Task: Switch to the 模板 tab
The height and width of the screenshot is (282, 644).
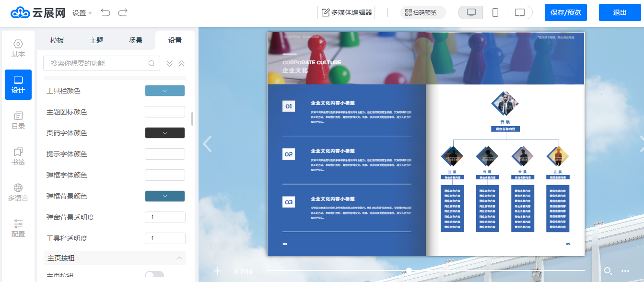Action: (x=57, y=40)
